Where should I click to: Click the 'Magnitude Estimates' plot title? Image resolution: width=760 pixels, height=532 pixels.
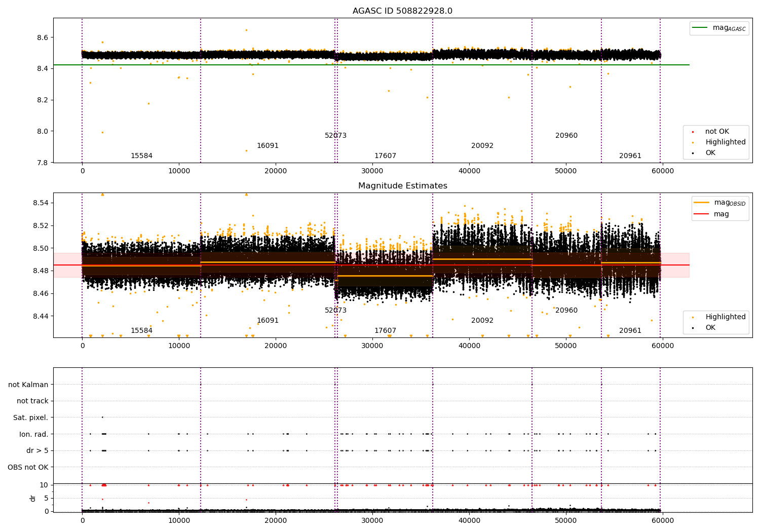point(402,186)
